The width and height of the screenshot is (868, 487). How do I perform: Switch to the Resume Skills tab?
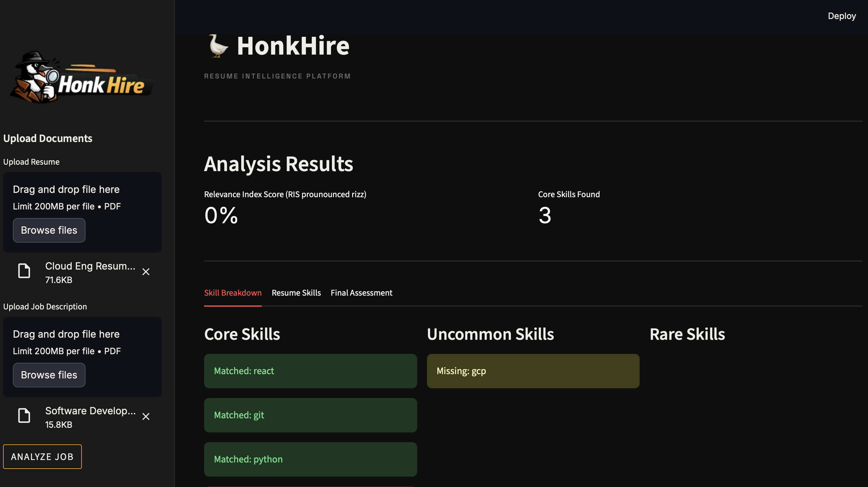click(296, 293)
